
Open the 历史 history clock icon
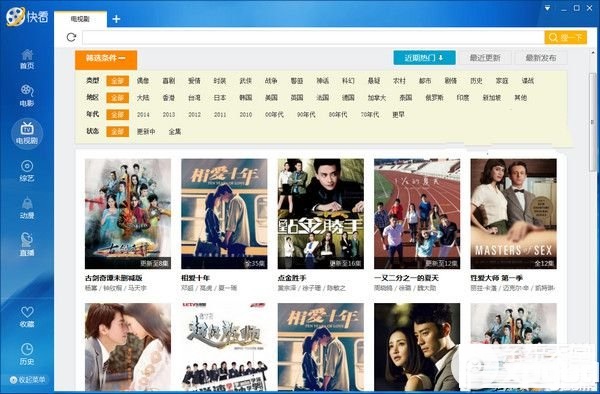27,354
